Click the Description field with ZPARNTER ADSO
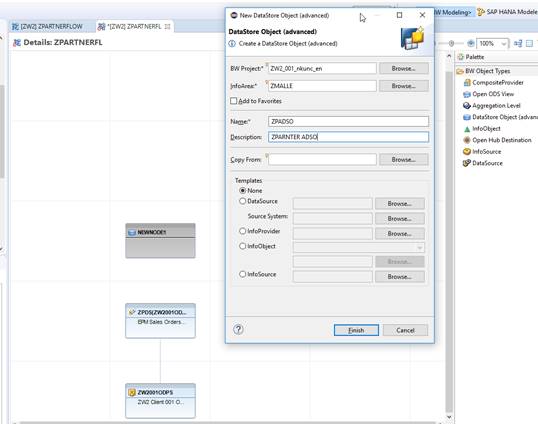The image size is (538, 424). [x=348, y=137]
